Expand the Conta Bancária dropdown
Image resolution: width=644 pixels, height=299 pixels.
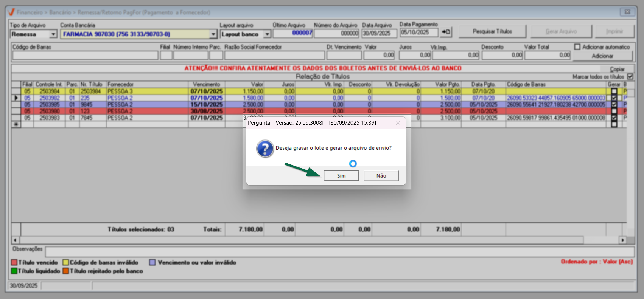point(213,34)
